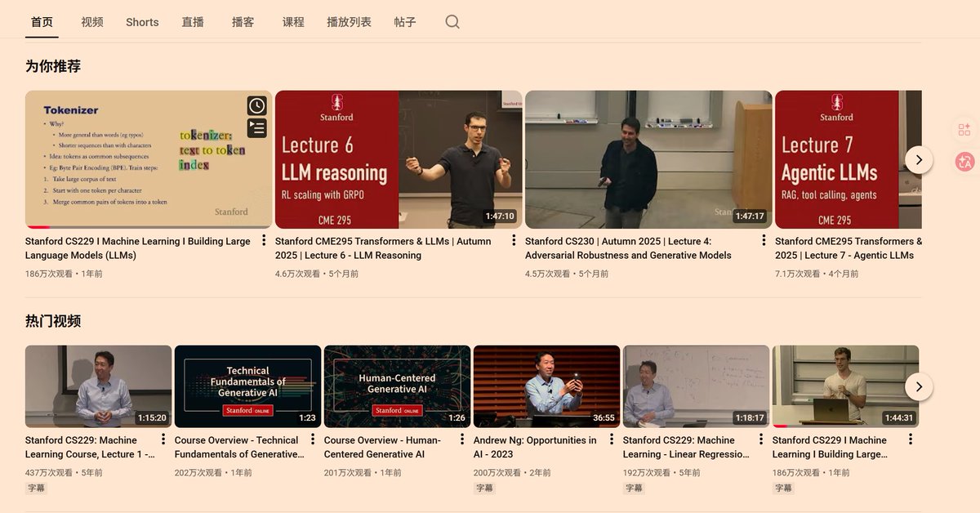Open more options for Linear Regression video
The height and width of the screenshot is (513, 980).
click(x=761, y=439)
